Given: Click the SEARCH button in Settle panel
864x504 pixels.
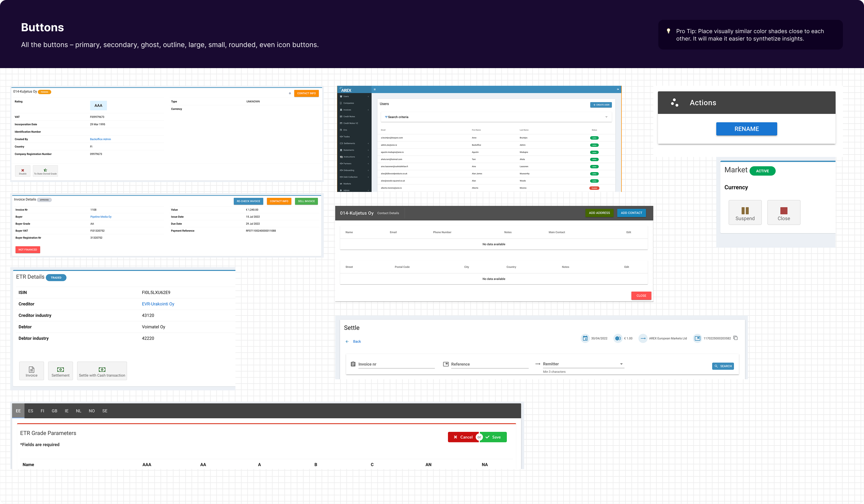Looking at the screenshot, I should coord(723,366).
